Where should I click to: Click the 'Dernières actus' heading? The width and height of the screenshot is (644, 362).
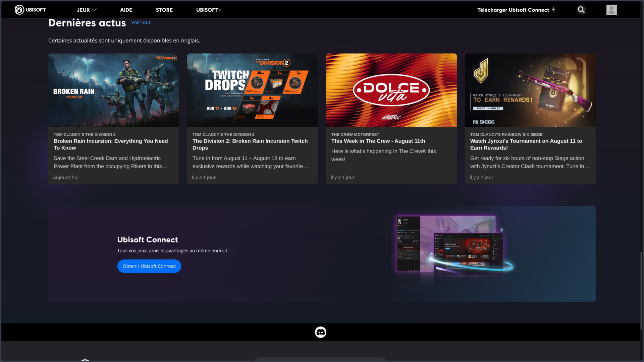click(x=87, y=23)
